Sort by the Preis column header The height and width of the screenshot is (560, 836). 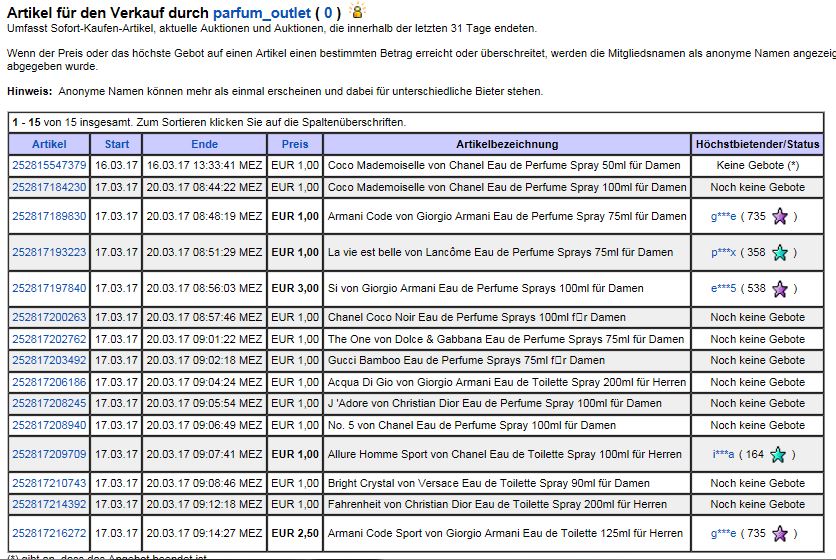pyautogui.click(x=295, y=144)
